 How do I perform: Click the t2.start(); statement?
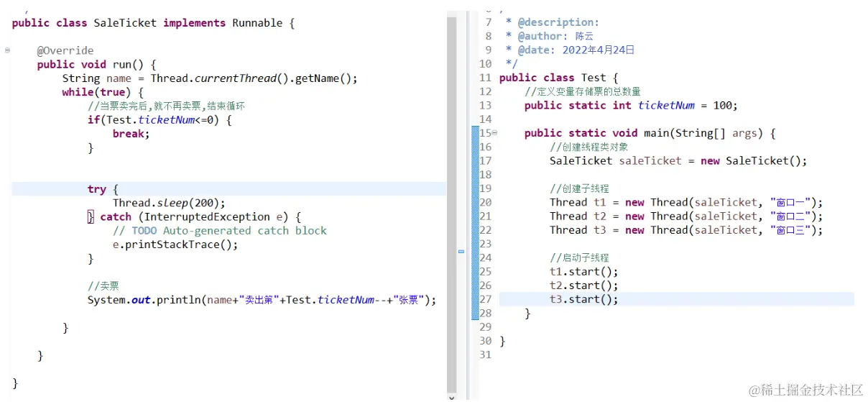(584, 285)
